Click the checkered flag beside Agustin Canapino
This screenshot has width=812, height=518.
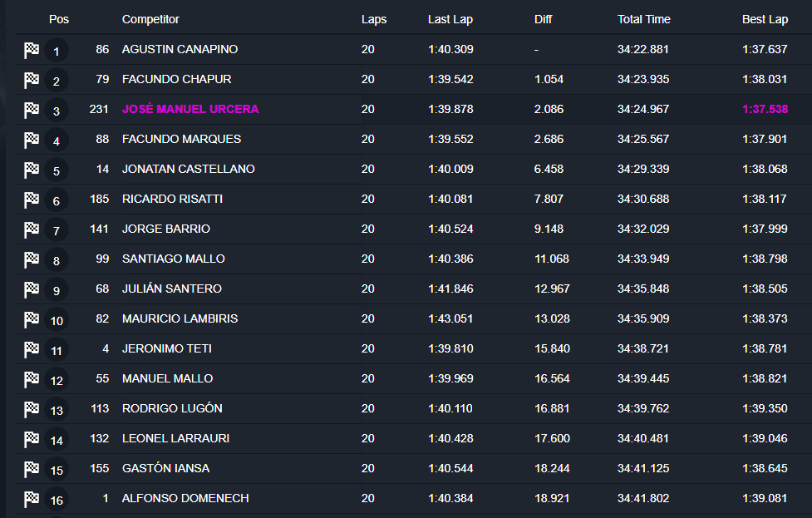pos(32,50)
